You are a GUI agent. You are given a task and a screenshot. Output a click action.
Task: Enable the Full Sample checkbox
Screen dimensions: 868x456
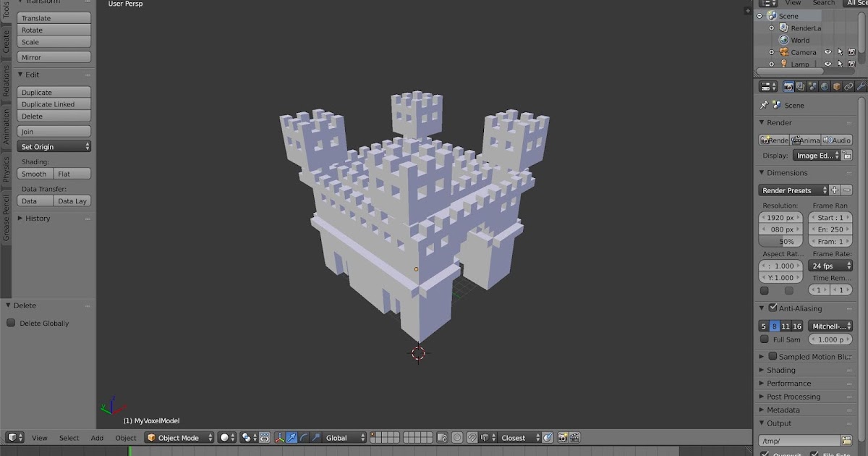pos(765,339)
